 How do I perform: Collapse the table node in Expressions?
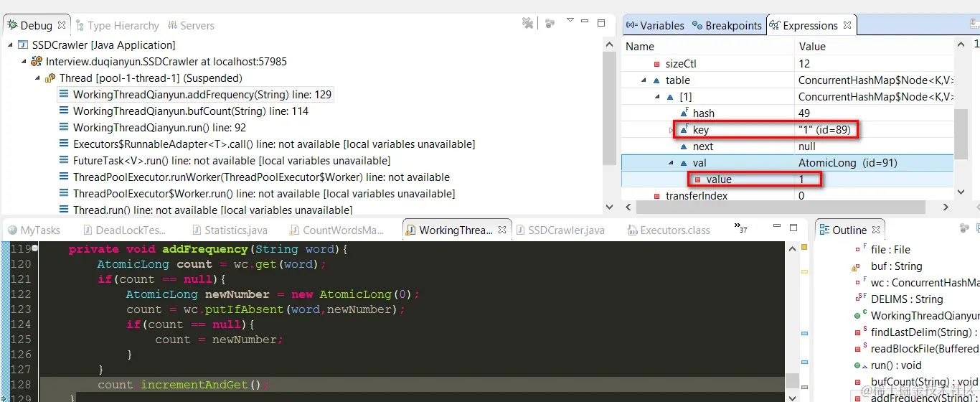[644, 80]
